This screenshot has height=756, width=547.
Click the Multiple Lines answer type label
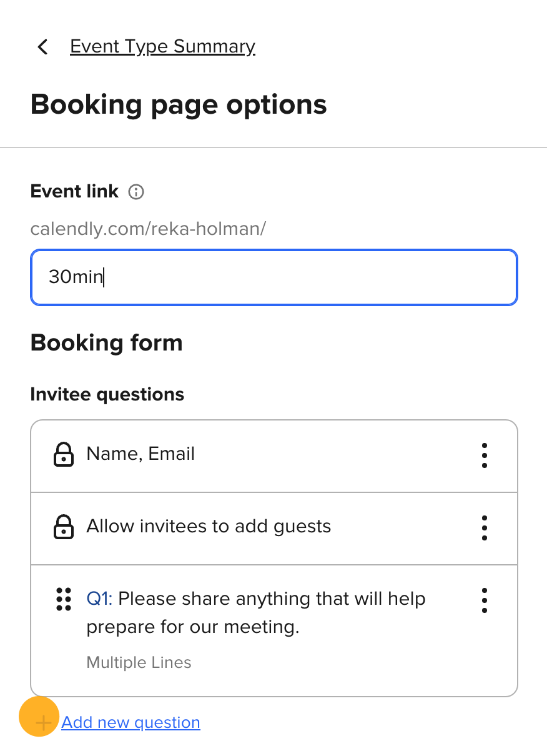[x=139, y=662]
